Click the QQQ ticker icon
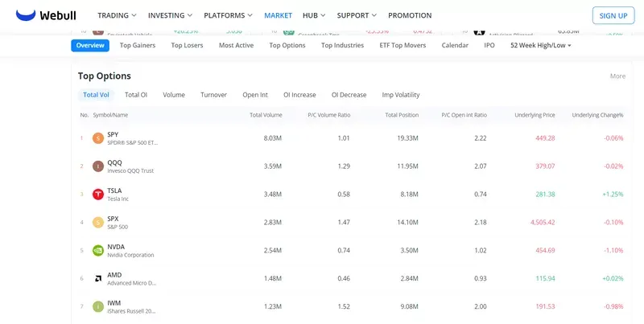The image size is (644, 324). [97, 166]
